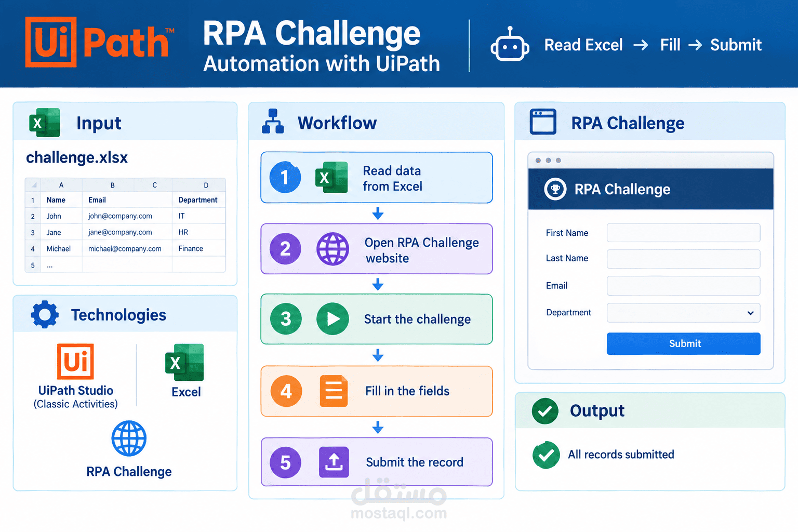Click the check icon next to All records submitted
798x532 pixels.
click(x=546, y=455)
